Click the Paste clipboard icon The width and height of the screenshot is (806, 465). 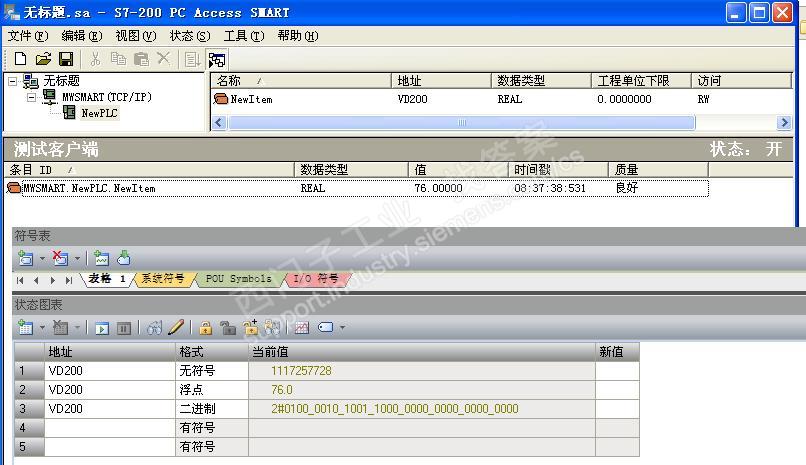pos(141,59)
